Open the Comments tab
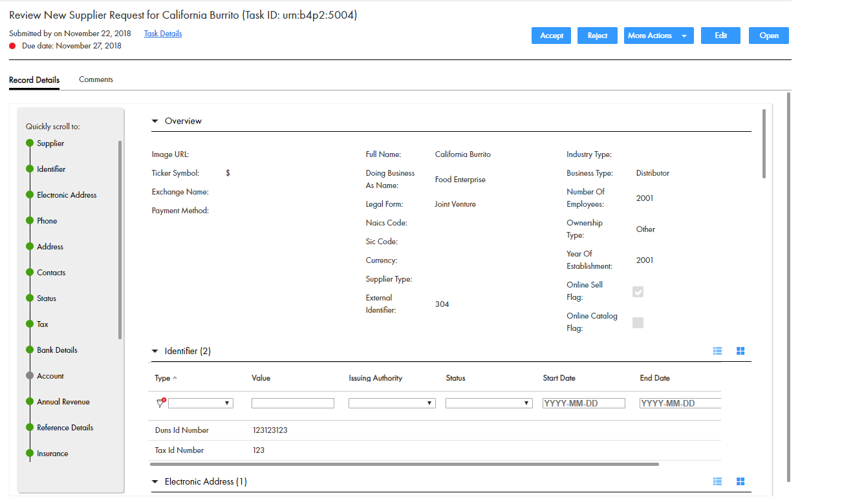853x504 pixels. click(96, 79)
